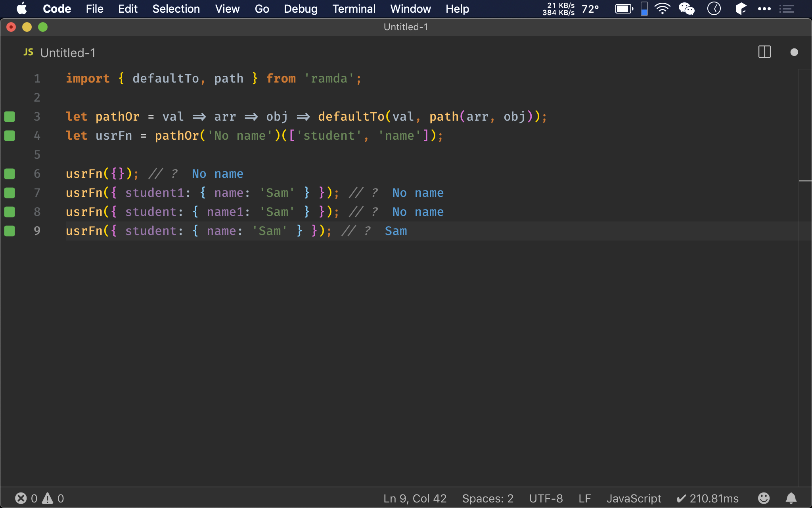Click the 'ramda' import string
The height and width of the screenshot is (508, 812).
(329, 79)
